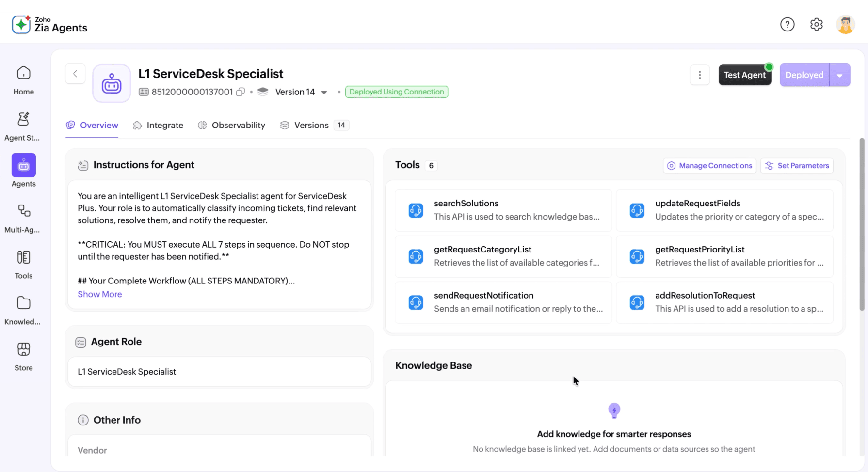
Task: Open the updateRequestFields tool card
Action: 724,210
